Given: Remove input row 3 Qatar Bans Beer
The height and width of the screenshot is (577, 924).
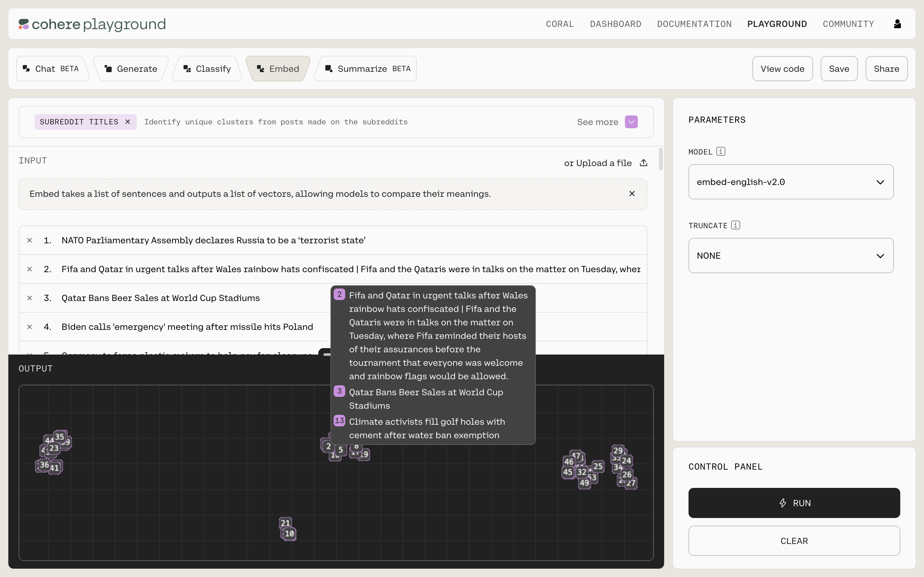Looking at the screenshot, I should (x=30, y=298).
